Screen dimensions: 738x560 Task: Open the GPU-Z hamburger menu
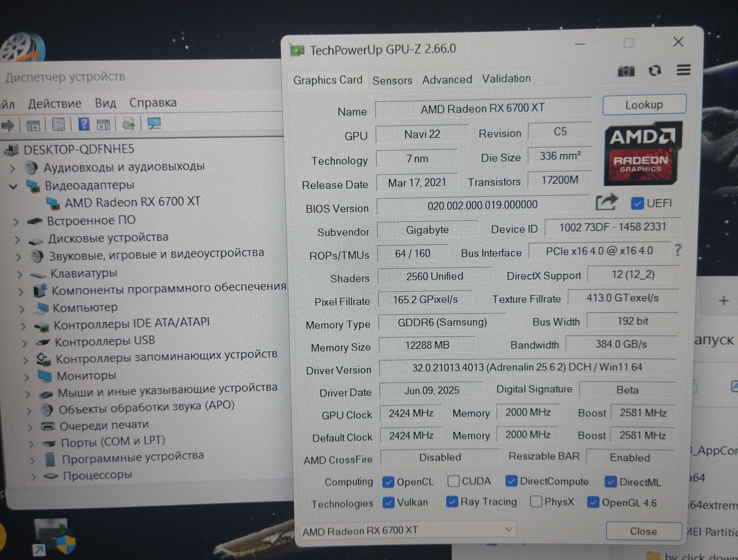(683, 70)
